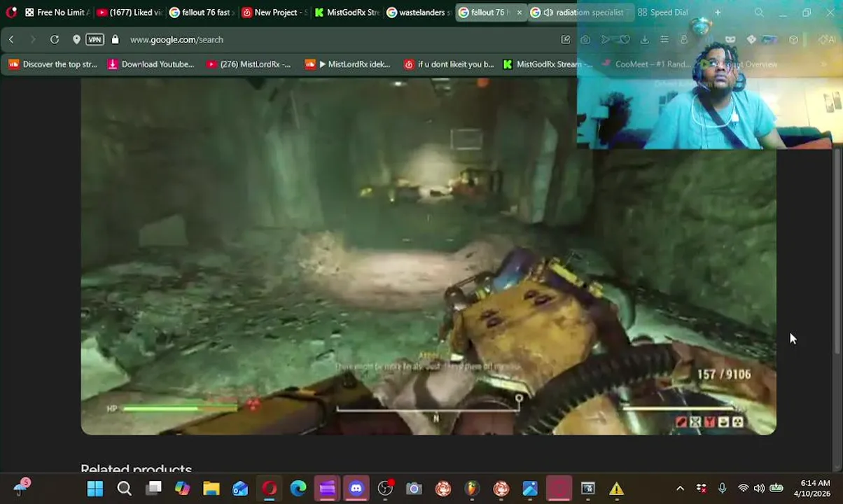Open the if u dont likeit you b... bookmark
843x504 pixels.
click(x=449, y=64)
